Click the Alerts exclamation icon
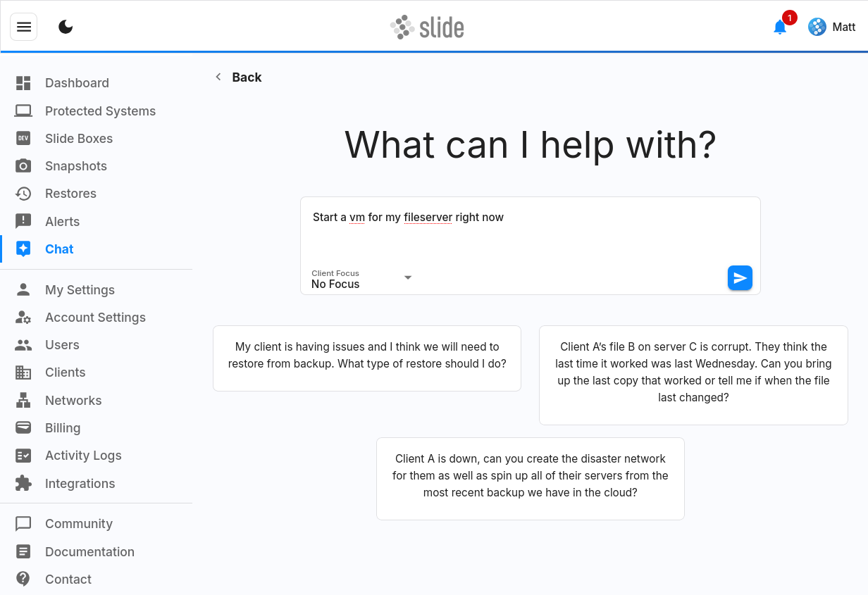The image size is (868, 595). click(23, 221)
